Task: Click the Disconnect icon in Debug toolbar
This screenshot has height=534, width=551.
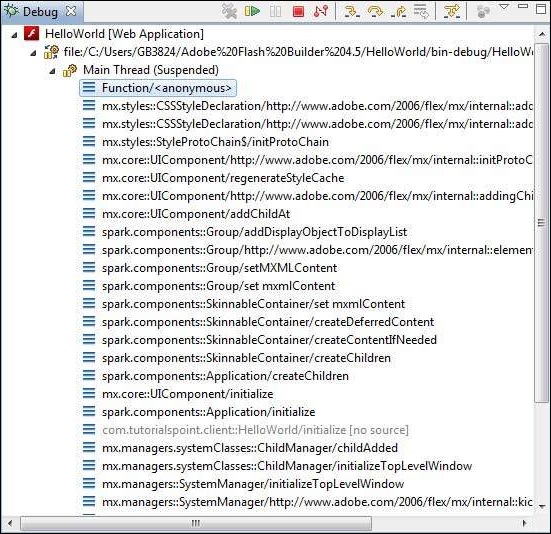Action: coord(321,11)
